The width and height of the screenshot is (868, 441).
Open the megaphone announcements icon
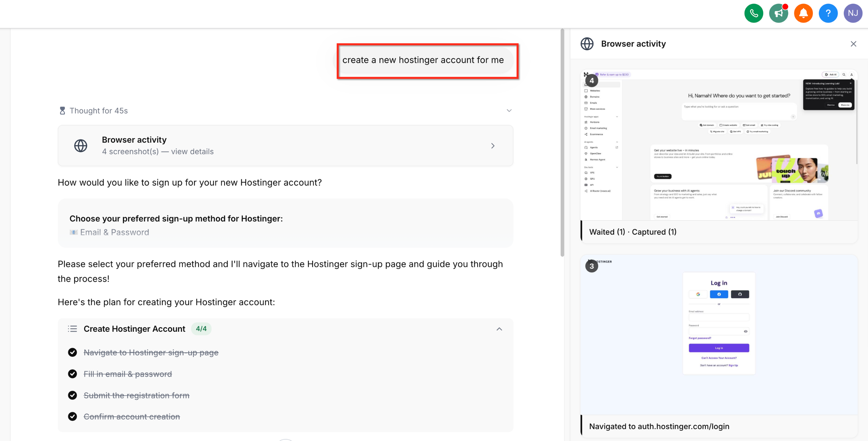[778, 13]
